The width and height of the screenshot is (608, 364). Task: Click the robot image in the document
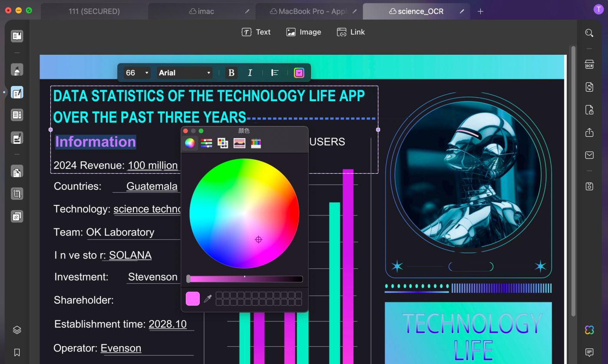pyautogui.click(x=468, y=175)
